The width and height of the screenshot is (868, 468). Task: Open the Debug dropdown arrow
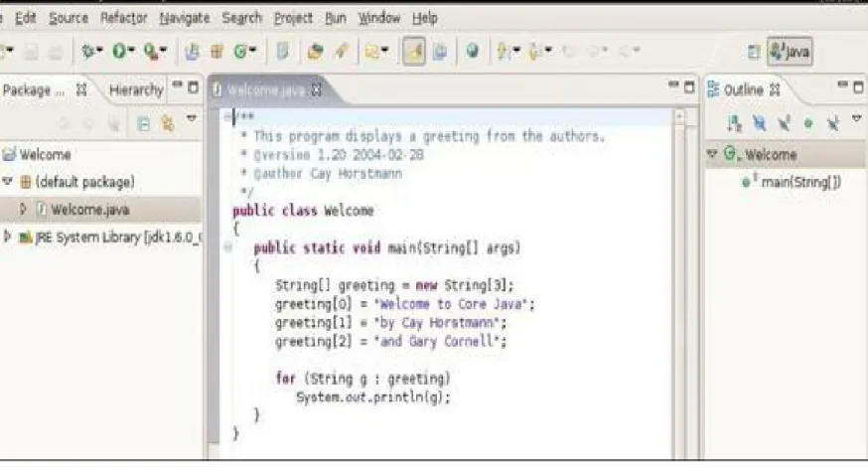click(99, 51)
